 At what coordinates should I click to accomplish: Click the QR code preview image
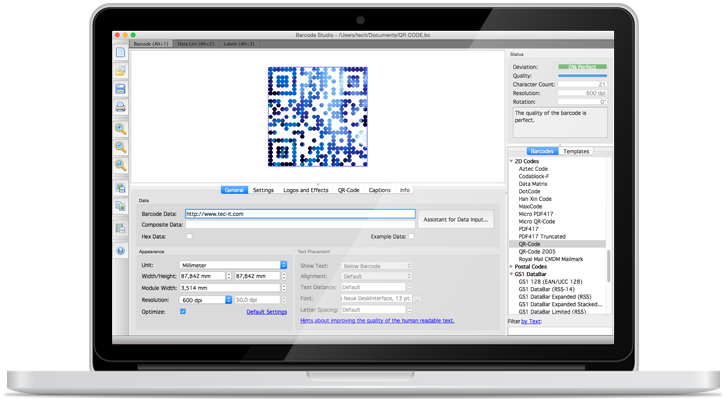tap(318, 117)
